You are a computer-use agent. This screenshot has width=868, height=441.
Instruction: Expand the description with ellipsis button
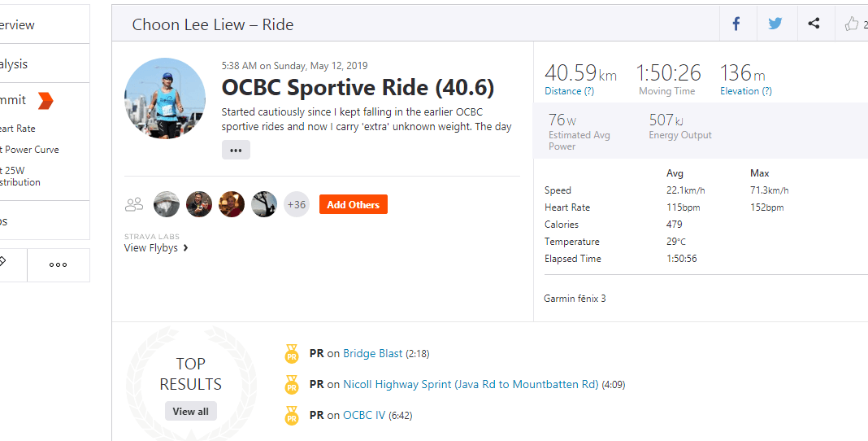(236, 151)
